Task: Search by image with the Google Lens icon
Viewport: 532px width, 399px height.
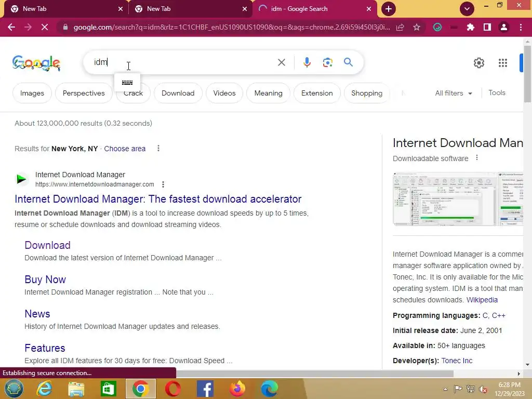Action: (327, 62)
